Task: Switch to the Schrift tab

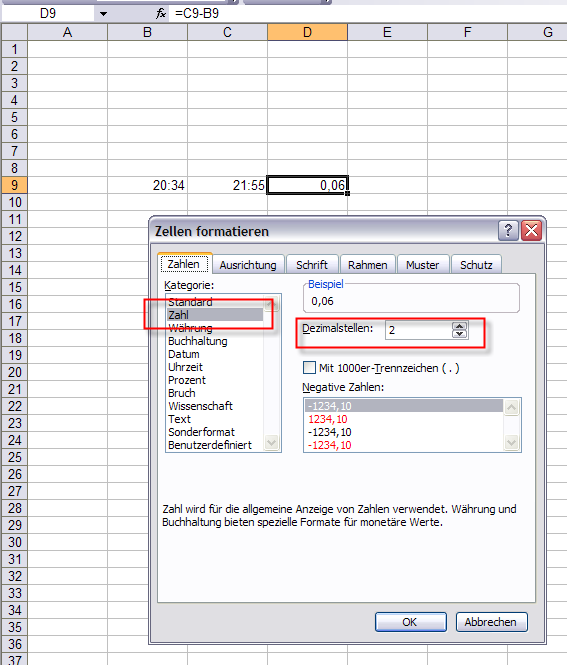Action: click(312, 265)
